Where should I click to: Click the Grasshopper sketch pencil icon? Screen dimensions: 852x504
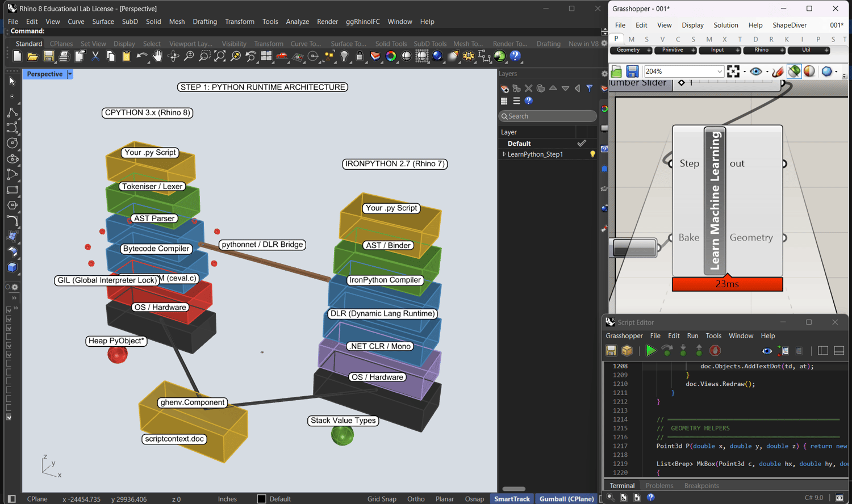pos(778,72)
